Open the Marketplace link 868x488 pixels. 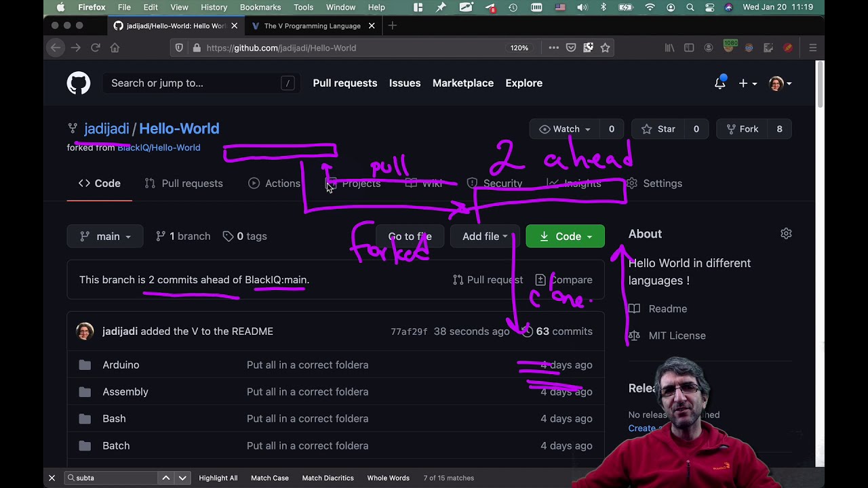463,83
